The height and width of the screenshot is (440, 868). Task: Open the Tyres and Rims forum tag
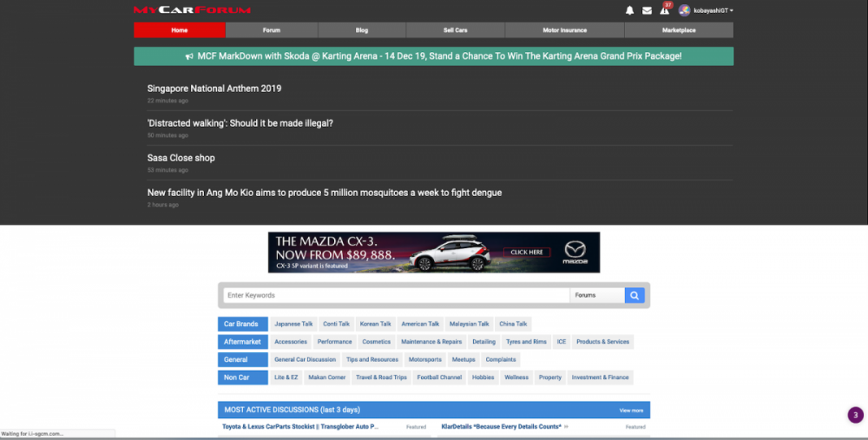click(526, 342)
